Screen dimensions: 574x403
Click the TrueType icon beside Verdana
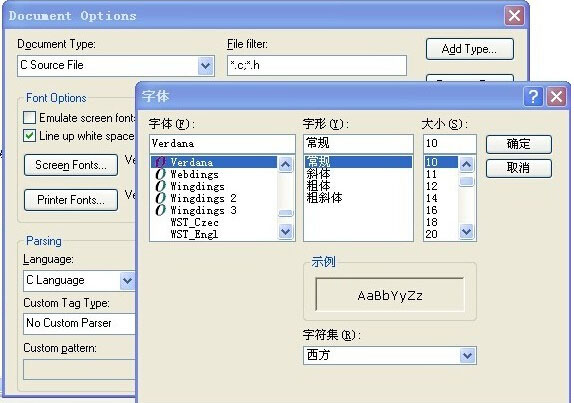click(x=160, y=162)
